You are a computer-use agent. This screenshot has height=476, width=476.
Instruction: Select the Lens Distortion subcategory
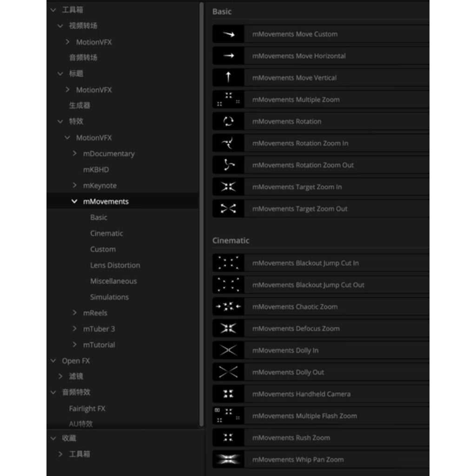coord(115,265)
